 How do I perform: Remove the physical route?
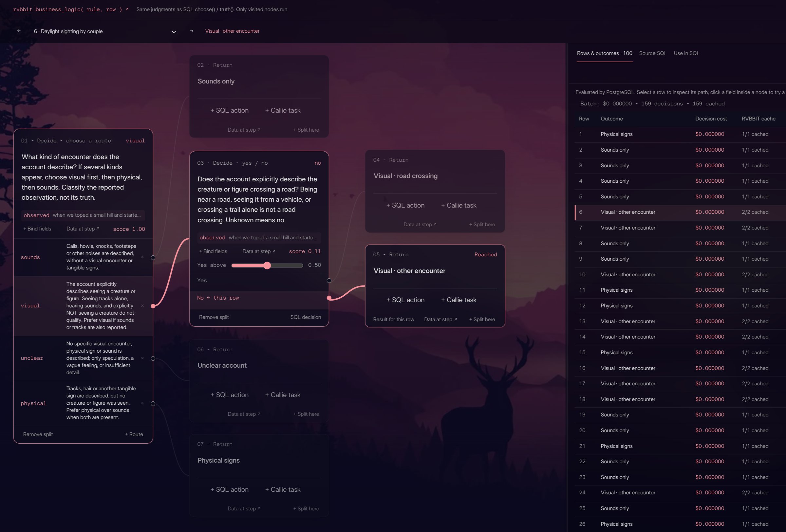point(142,403)
